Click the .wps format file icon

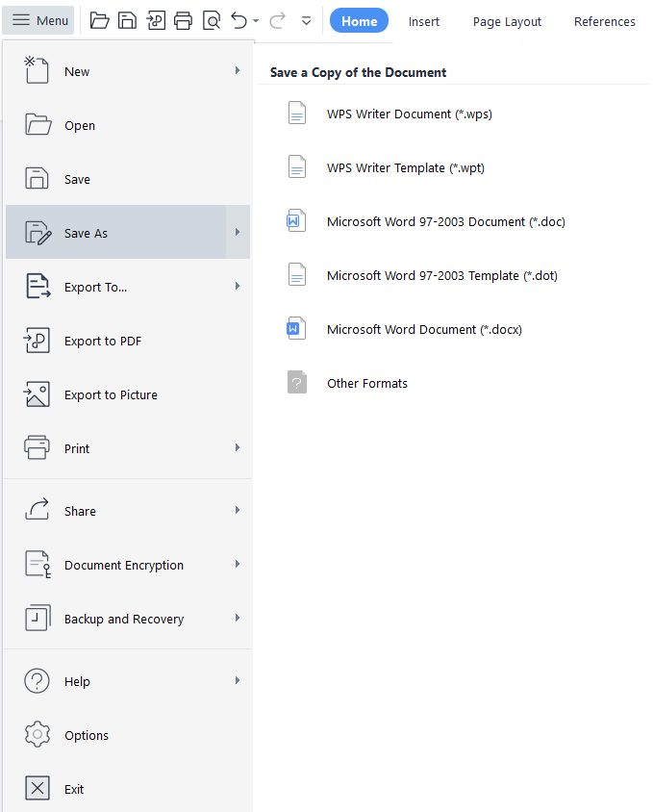pyautogui.click(x=297, y=113)
